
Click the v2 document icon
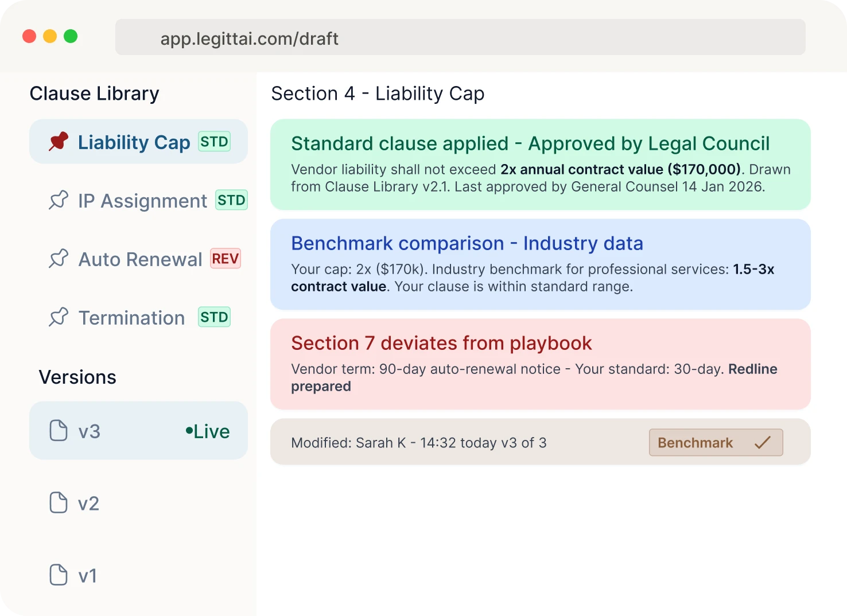click(x=58, y=503)
